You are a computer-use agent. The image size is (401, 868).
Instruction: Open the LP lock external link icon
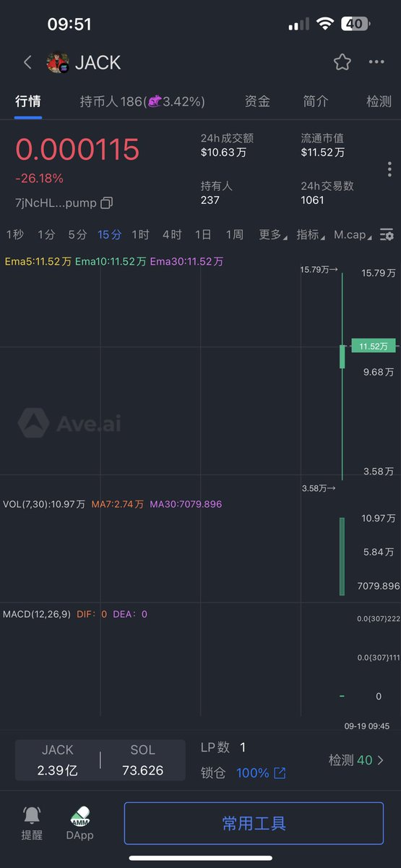coord(280,773)
